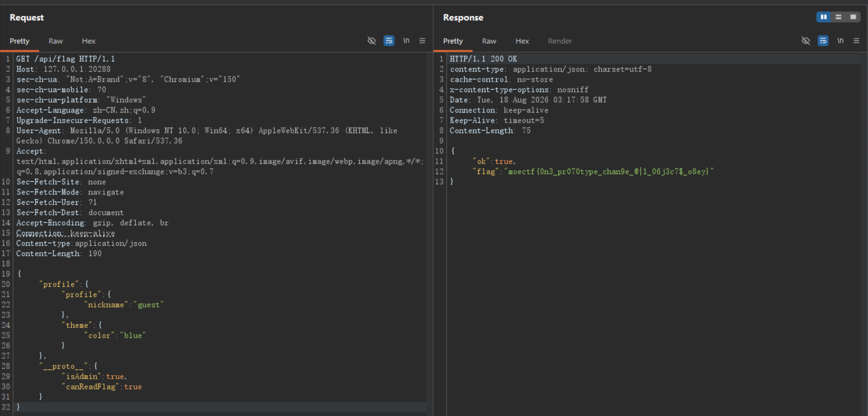Image resolution: width=868 pixels, height=416 pixels.
Task: Toggle word wrap icon in Request panel
Action: (x=389, y=41)
